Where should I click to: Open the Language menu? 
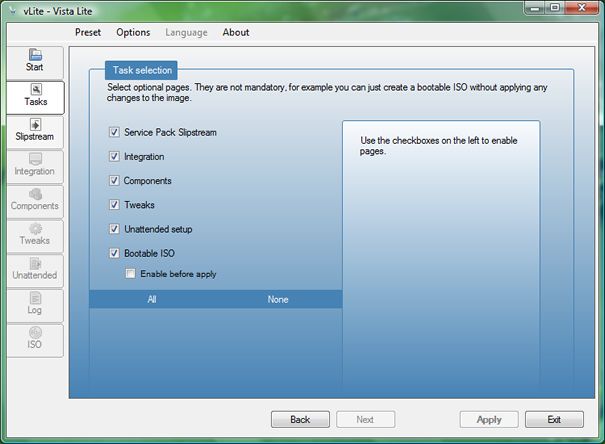[186, 32]
